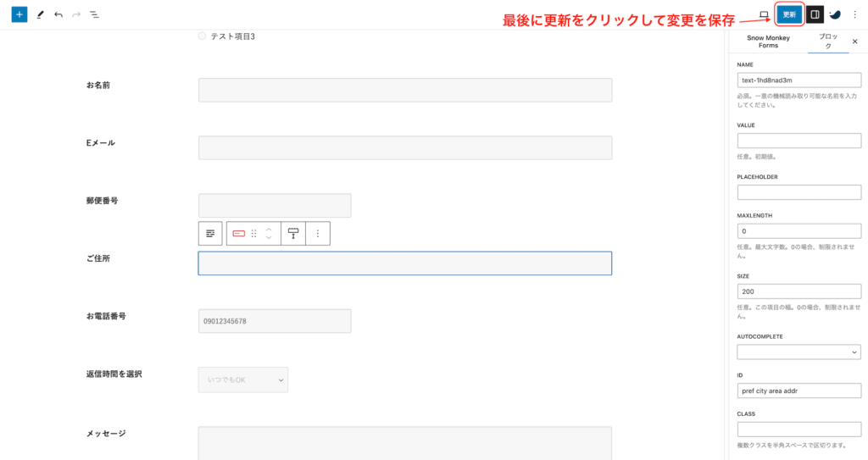
Task: Select the pencil Tools icon
Action: (x=40, y=15)
